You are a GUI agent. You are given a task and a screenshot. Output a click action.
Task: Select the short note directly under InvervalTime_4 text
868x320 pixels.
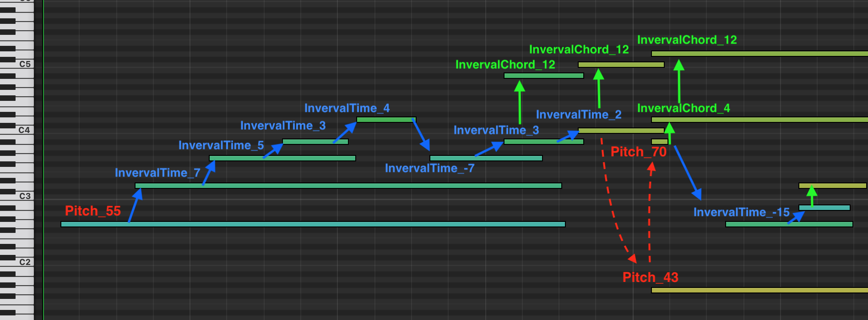point(385,120)
